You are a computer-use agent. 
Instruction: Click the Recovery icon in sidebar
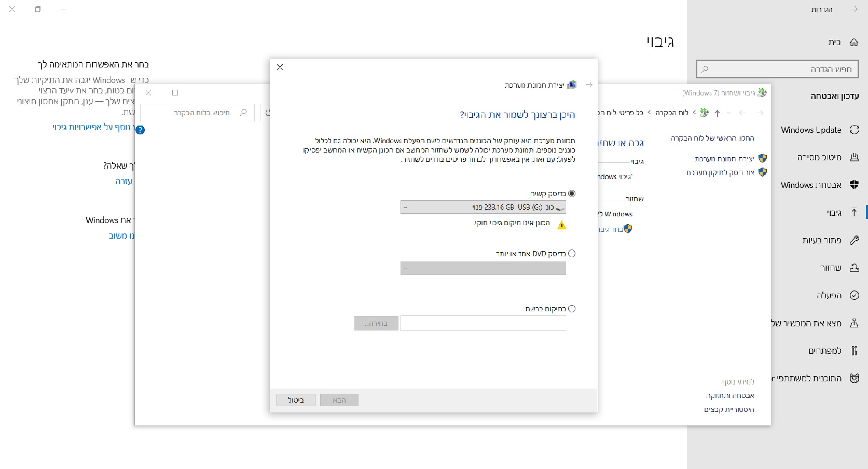pos(854,268)
